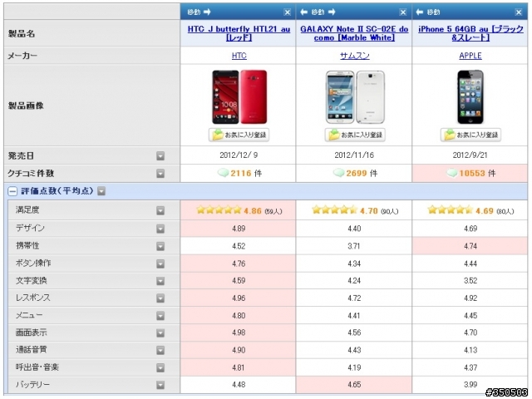Select the 2012/11/16 release date cell
This screenshot has width=532, height=399.
[354, 155]
